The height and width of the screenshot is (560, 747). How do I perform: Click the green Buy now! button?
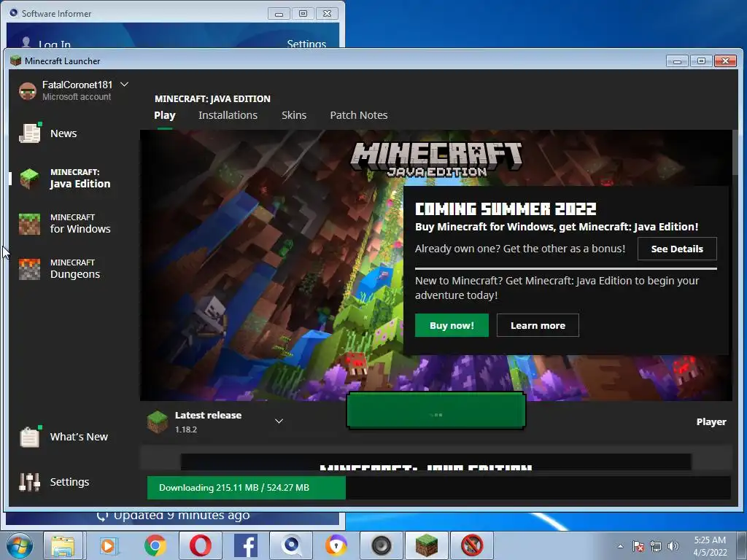[x=452, y=325]
